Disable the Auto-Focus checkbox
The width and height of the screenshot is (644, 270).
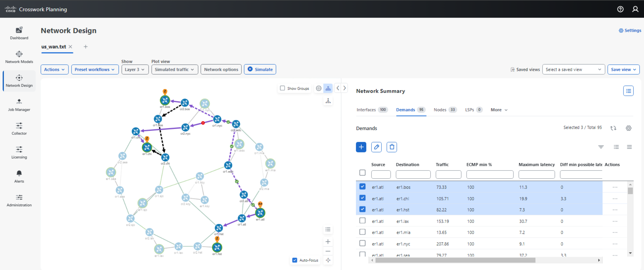click(294, 260)
